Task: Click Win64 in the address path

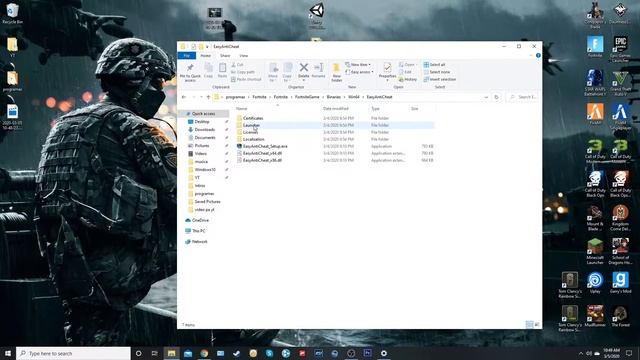Action: tap(353, 97)
